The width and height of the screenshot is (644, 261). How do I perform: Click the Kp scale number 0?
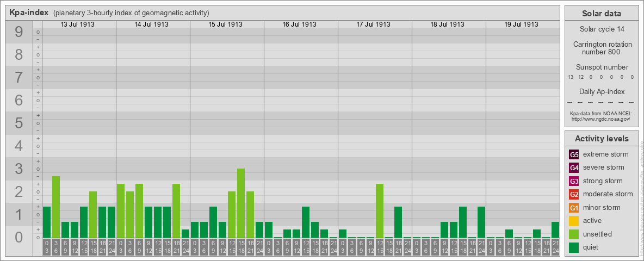[19, 237]
